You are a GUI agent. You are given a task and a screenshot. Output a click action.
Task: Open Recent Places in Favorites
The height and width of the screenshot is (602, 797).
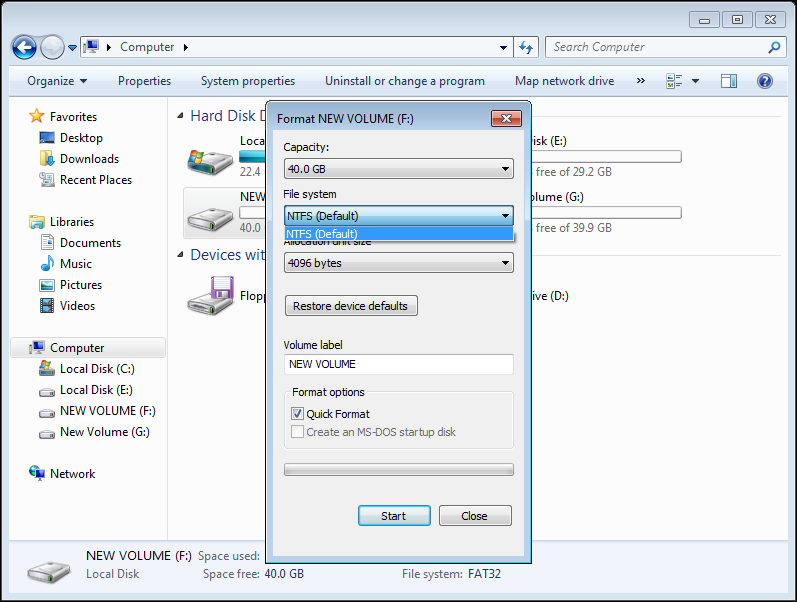[x=96, y=179]
